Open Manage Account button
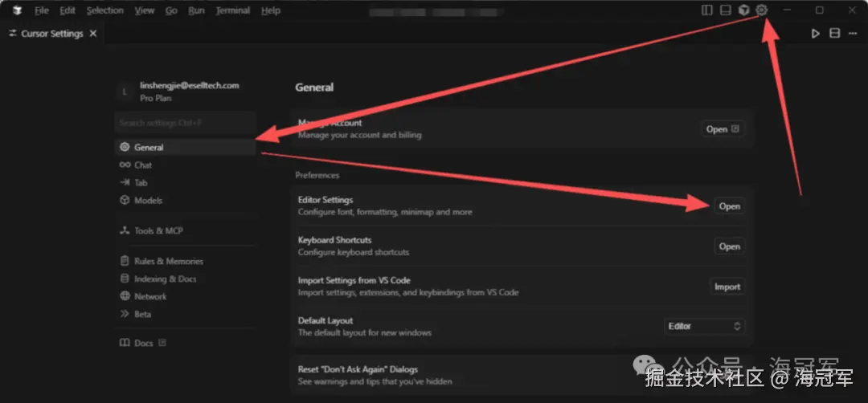Viewport: 868px width, 403px height. pos(723,129)
